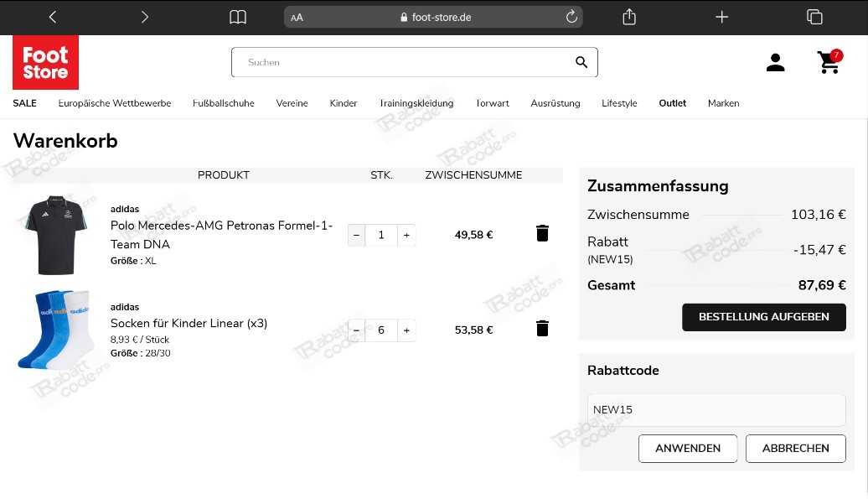This screenshot has width=868, height=499.
Task: Click the BESTELLUNG AUFGEBEN button
Action: 763,317
